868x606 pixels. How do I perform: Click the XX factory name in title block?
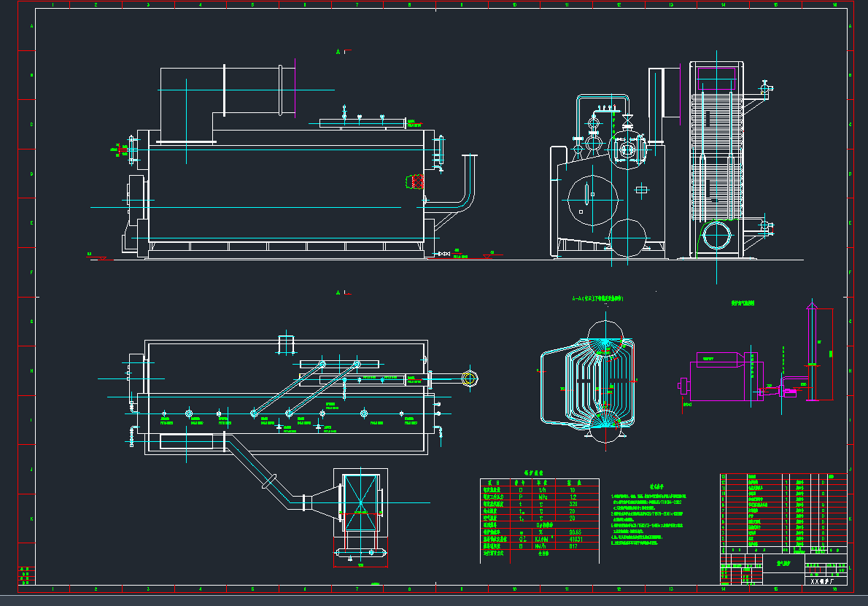[825, 581]
